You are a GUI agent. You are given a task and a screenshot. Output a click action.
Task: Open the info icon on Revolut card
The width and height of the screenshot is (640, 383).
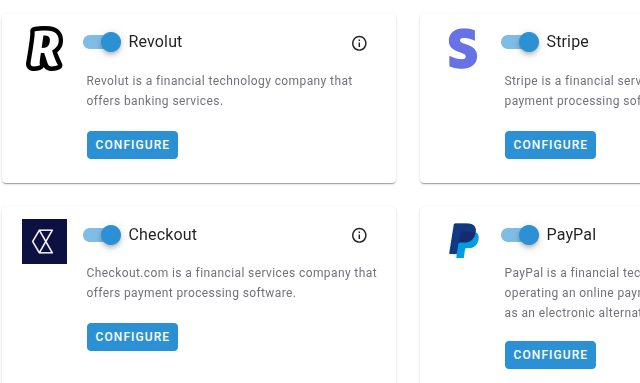pos(359,43)
